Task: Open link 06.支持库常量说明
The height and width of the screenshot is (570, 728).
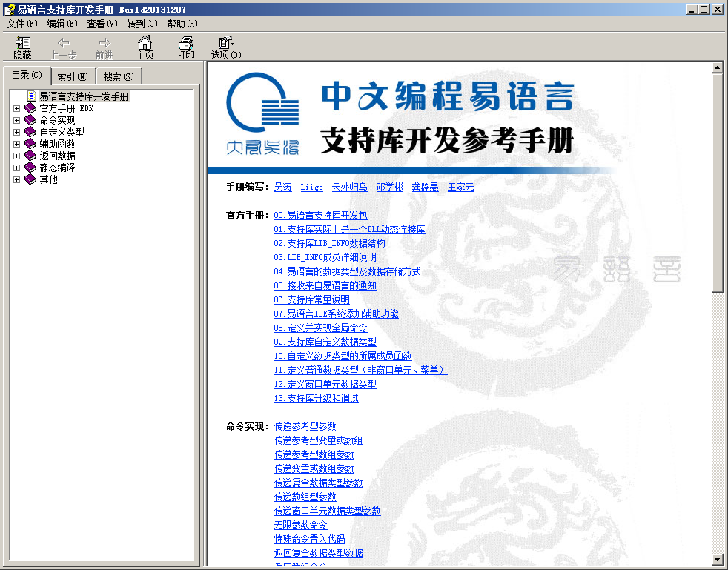Action: 311,299
